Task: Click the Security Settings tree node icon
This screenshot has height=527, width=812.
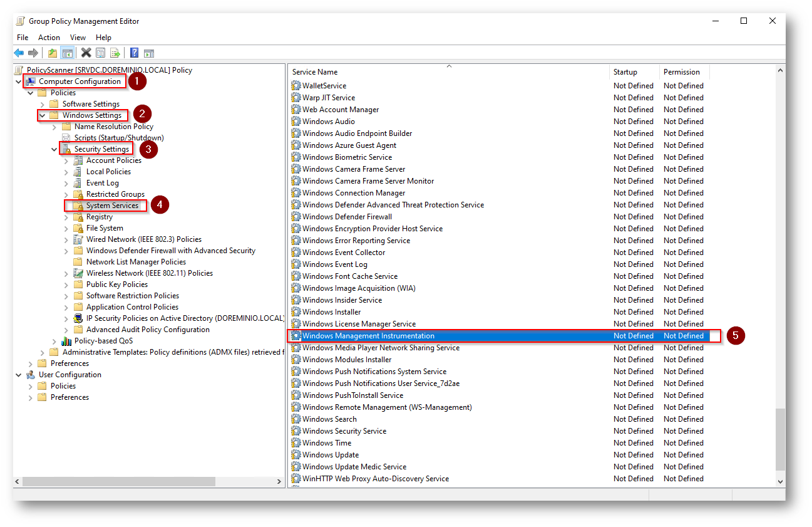Action: pos(66,149)
